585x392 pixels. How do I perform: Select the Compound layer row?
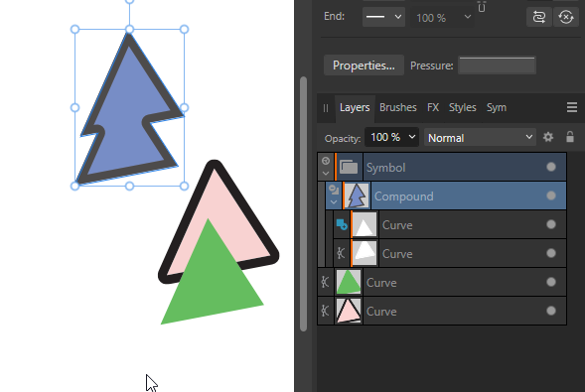(x=446, y=196)
